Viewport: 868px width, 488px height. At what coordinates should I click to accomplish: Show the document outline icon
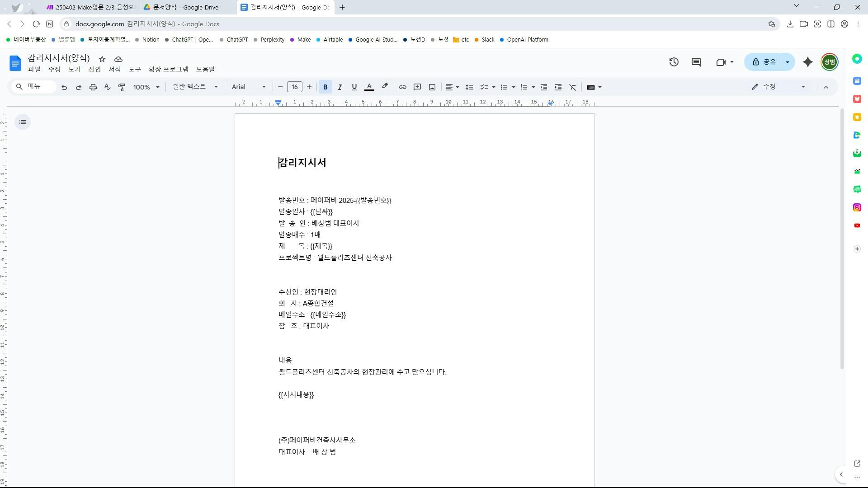(x=23, y=122)
